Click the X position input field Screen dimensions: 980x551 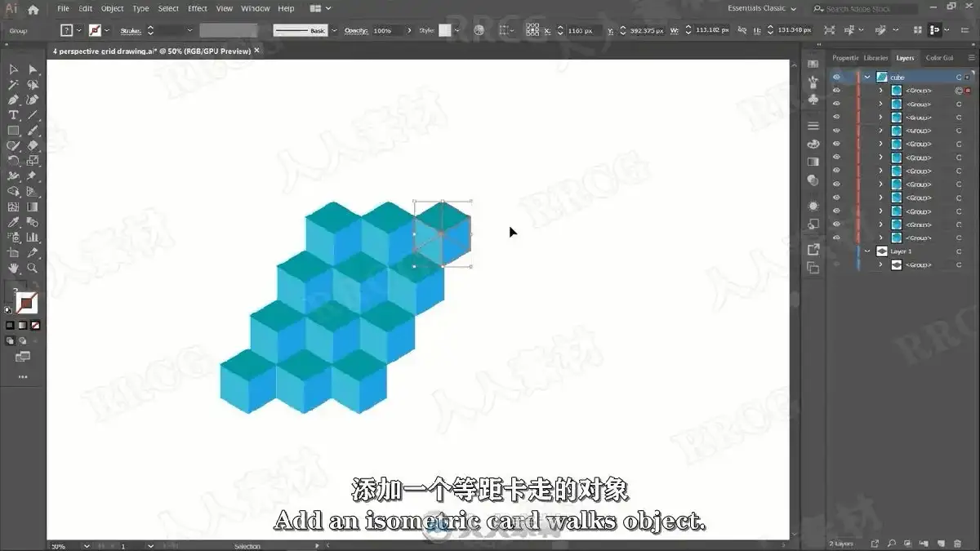[584, 30]
